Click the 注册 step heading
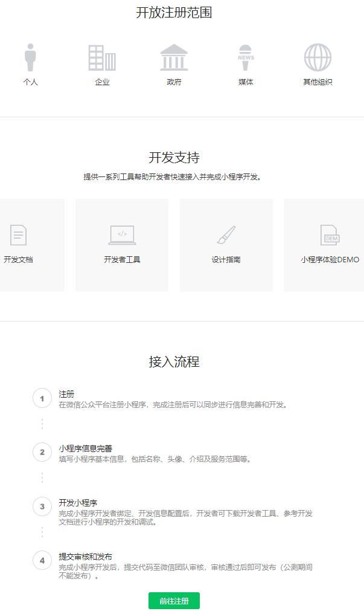Image resolution: width=364 pixels, height=614 pixels. 66,394
